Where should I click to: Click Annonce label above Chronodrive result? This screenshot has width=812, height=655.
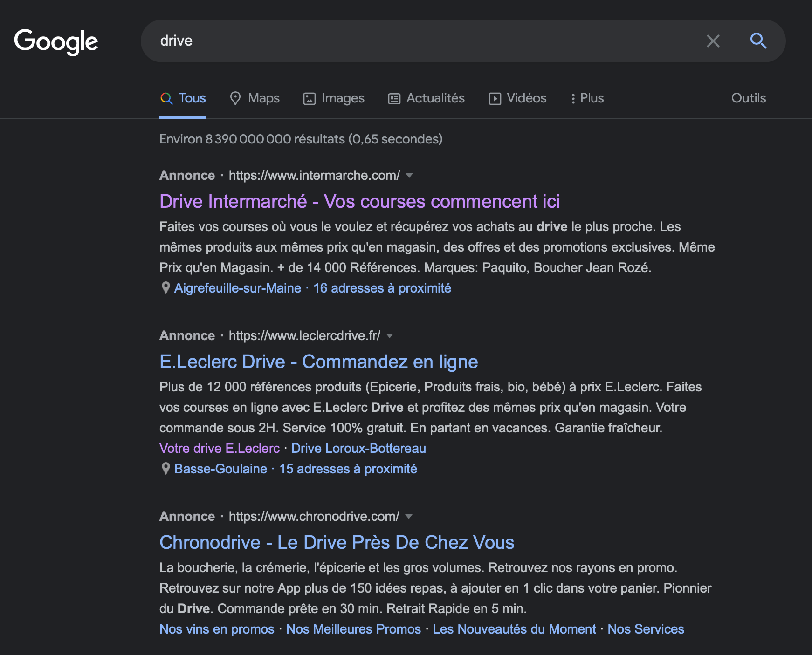(187, 517)
